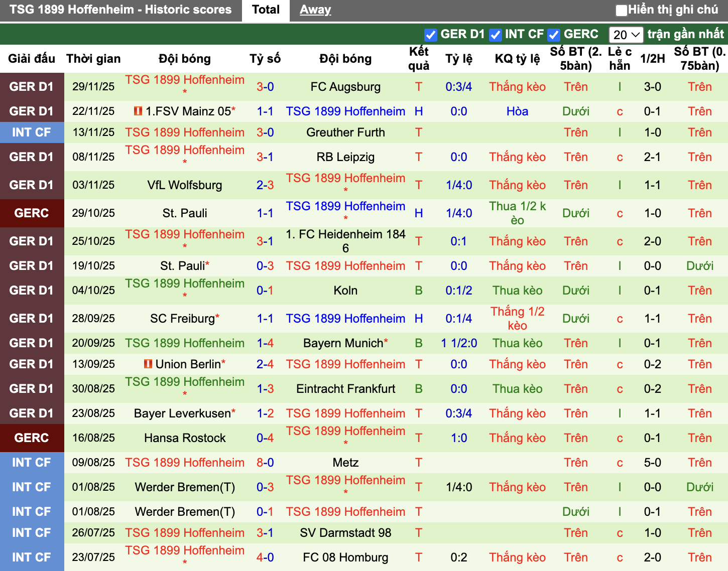Image resolution: width=728 pixels, height=571 pixels.
Task: Open the 1-4 score versus Bayern Munich
Action: pos(265,343)
